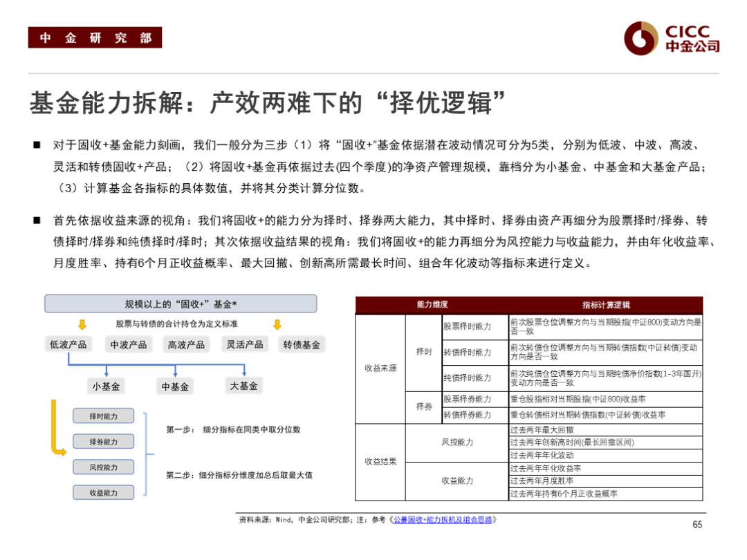Click the 过去两年月度胜率 cell
Screen dimensions: 747x560
(605, 481)
